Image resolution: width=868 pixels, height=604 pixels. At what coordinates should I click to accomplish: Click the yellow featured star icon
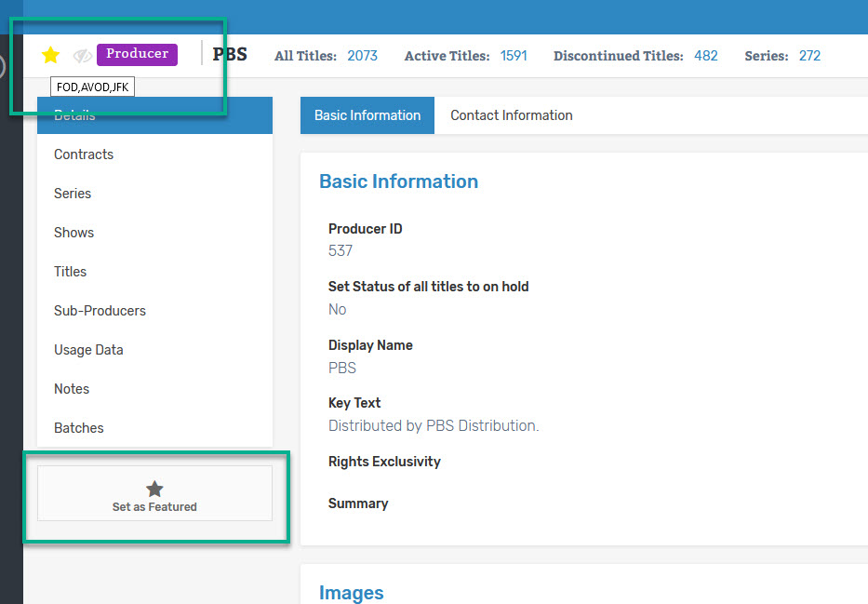point(50,55)
